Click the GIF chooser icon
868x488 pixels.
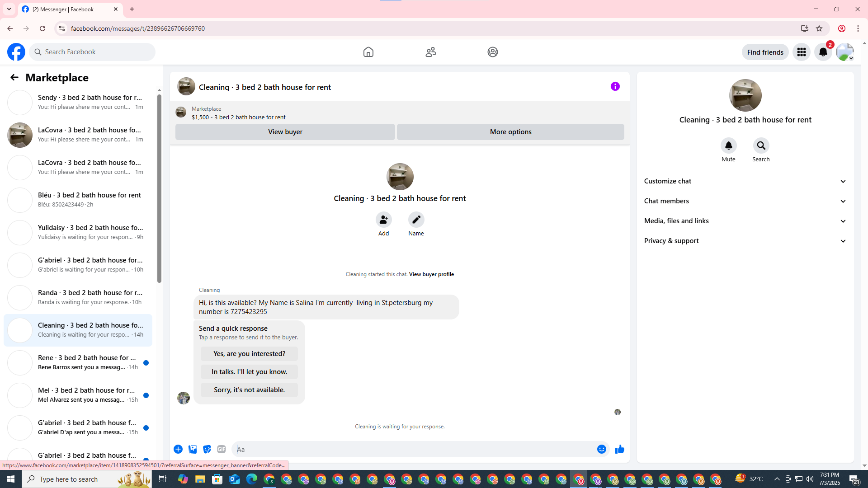coord(221,449)
